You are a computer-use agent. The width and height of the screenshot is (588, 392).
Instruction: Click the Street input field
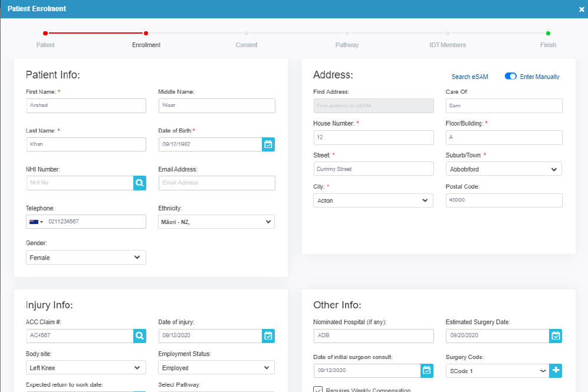pos(373,169)
